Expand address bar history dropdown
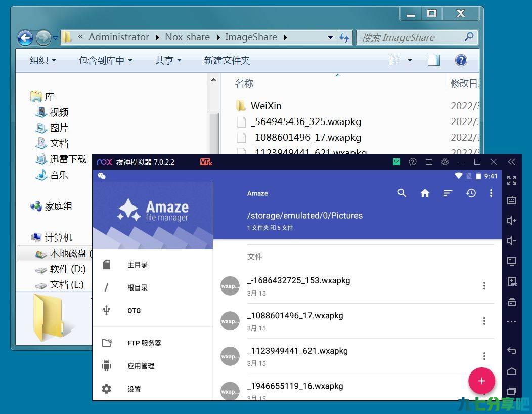The width and height of the screenshot is (532, 414). [330, 37]
